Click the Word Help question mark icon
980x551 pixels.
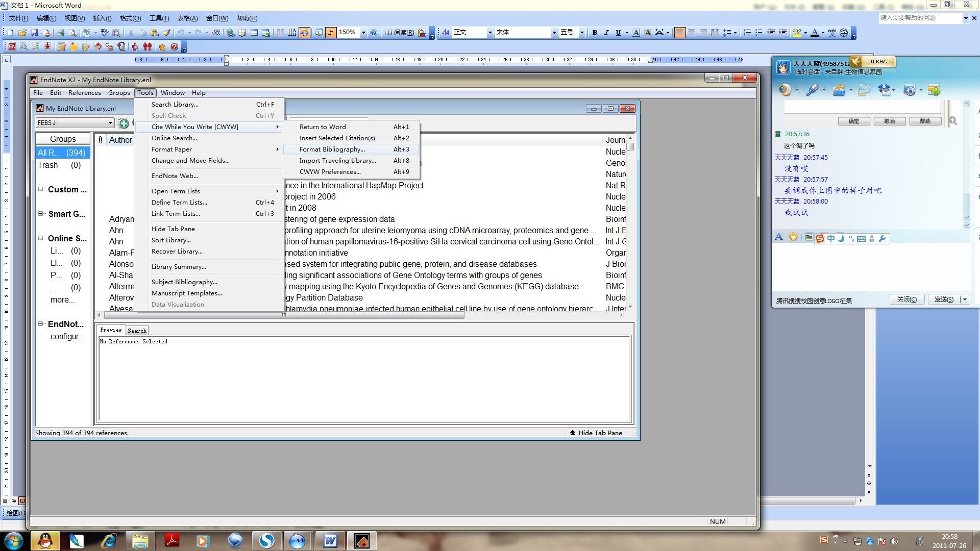tap(374, 33)
